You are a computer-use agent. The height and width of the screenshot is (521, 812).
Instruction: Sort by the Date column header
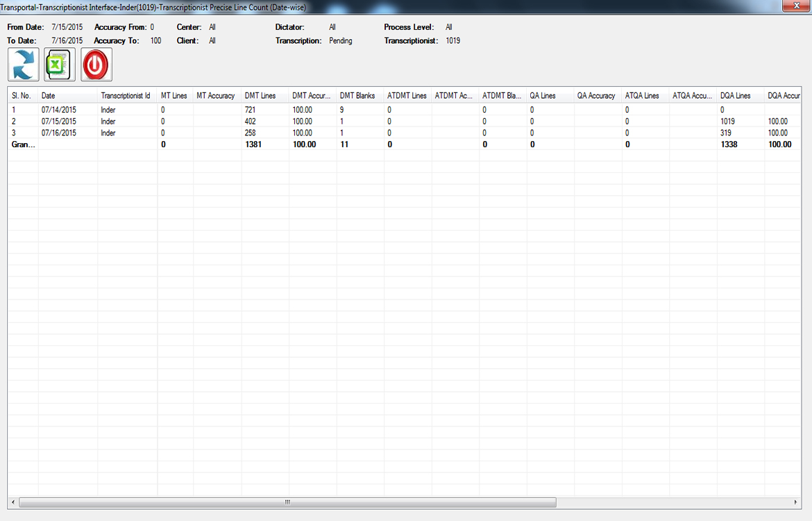point(67,96)
